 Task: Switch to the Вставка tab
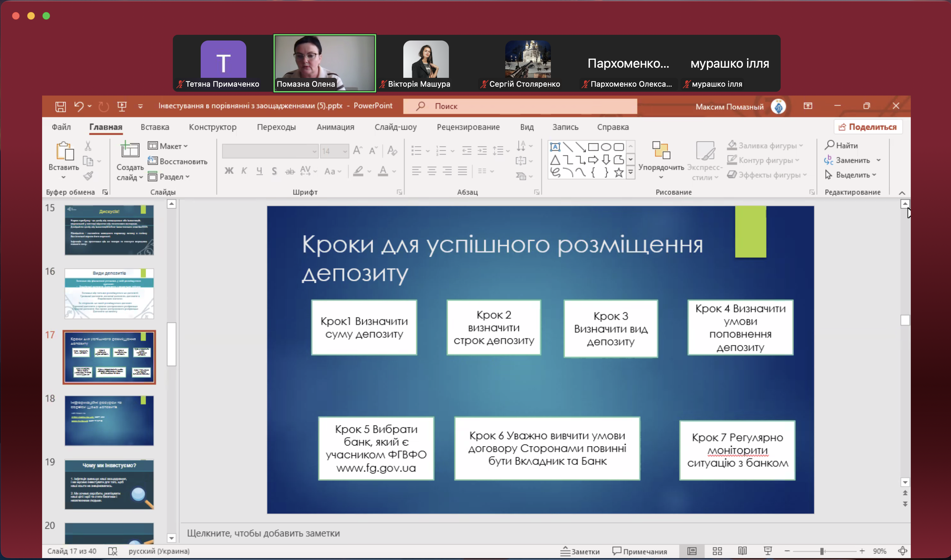pos(155,127)
